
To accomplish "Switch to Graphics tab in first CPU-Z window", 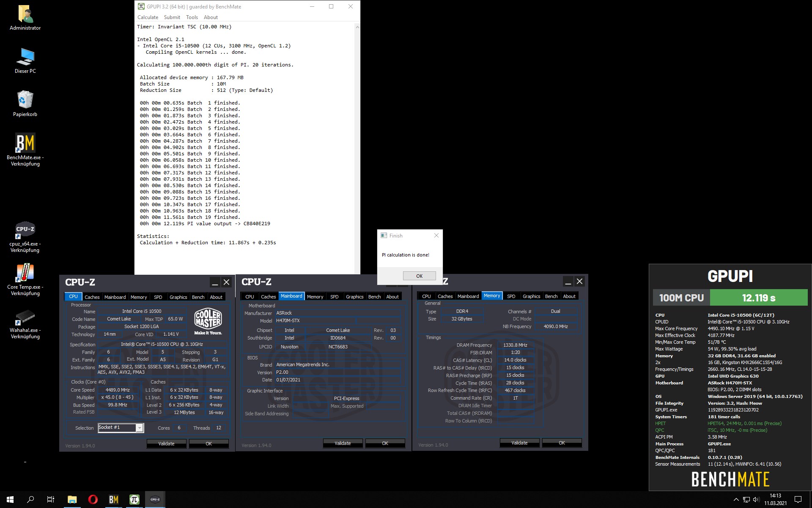I will pos(178,297).
